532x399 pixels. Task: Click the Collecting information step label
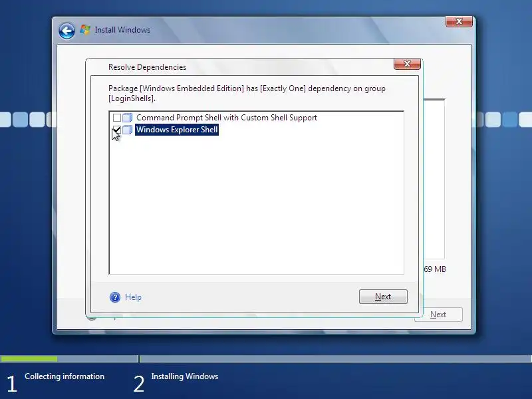coord(65,376)
